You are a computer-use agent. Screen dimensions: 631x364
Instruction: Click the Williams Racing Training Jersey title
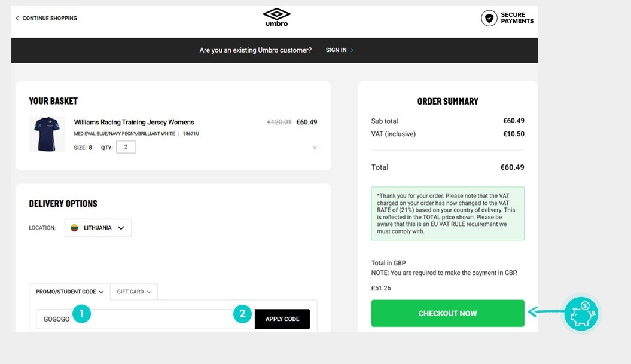pyautogui.click(x=134, y=123)
